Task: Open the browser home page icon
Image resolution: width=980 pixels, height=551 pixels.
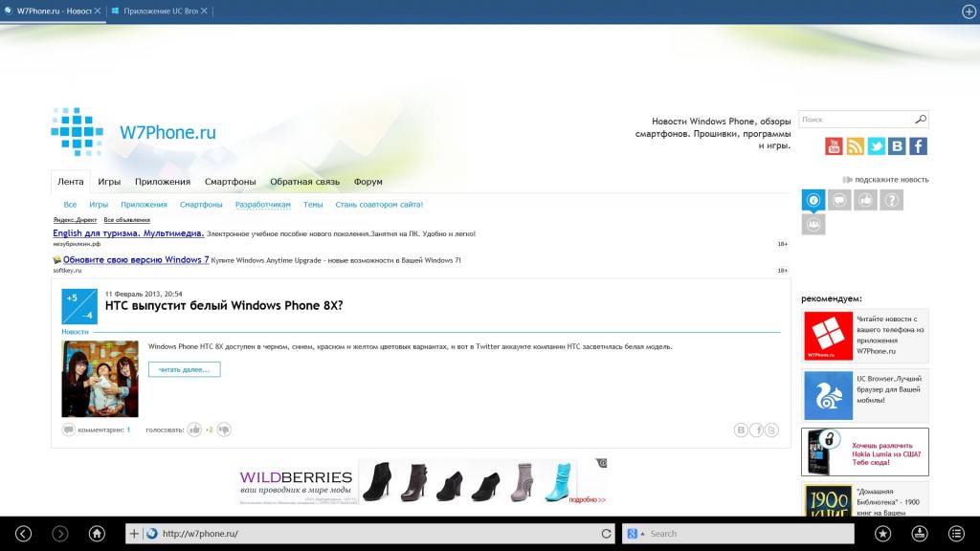Action: [x=97, y=534]
